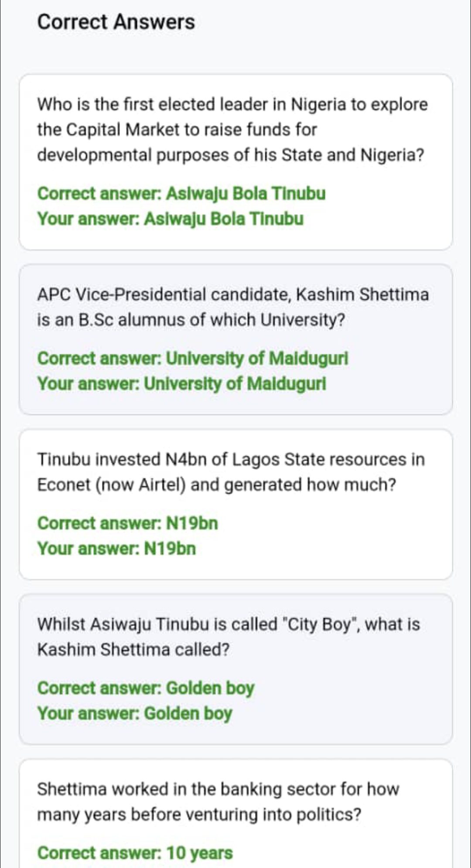Tap the third question card about Airtel
471x868 pixels.
pos(236,504)
